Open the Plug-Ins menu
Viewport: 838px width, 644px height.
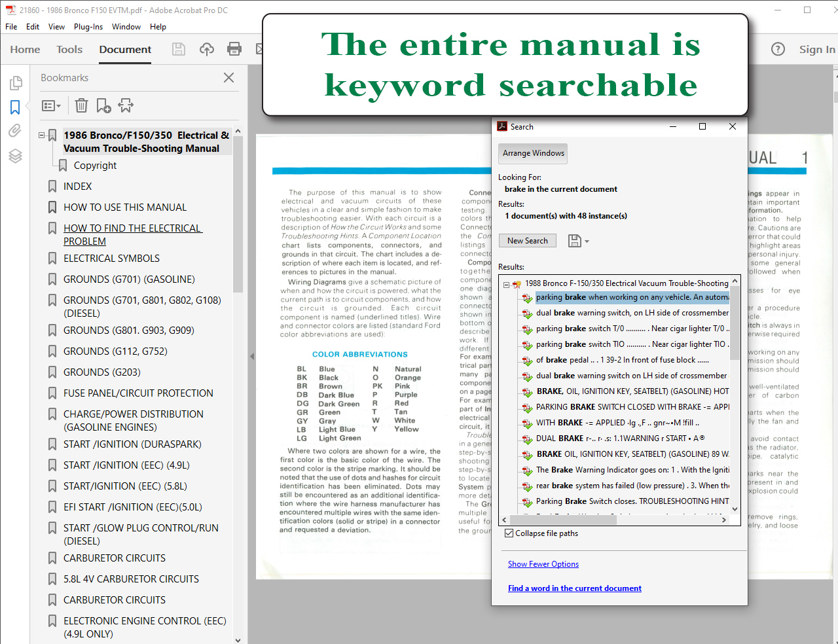(x=88, y=27)
